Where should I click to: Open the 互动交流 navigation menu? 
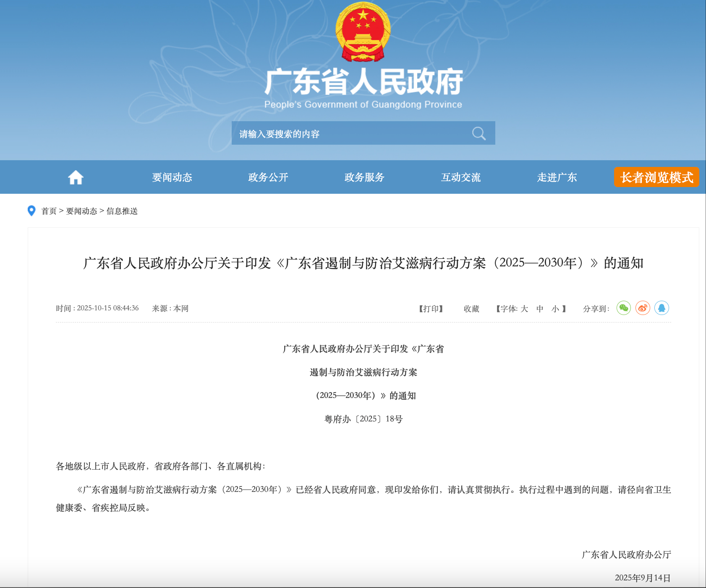click(x=461, y=177)
